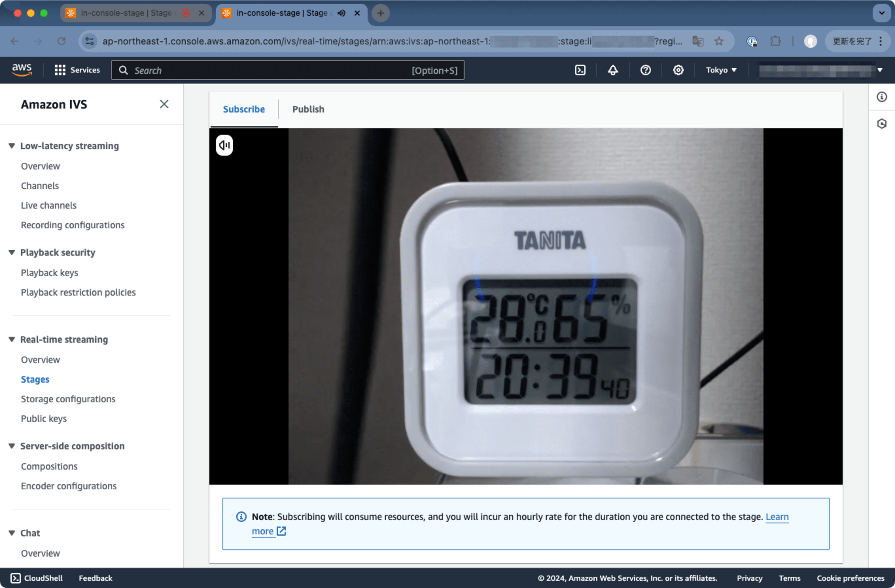
Task: Click the translate page icon
Action: [698, 41]
